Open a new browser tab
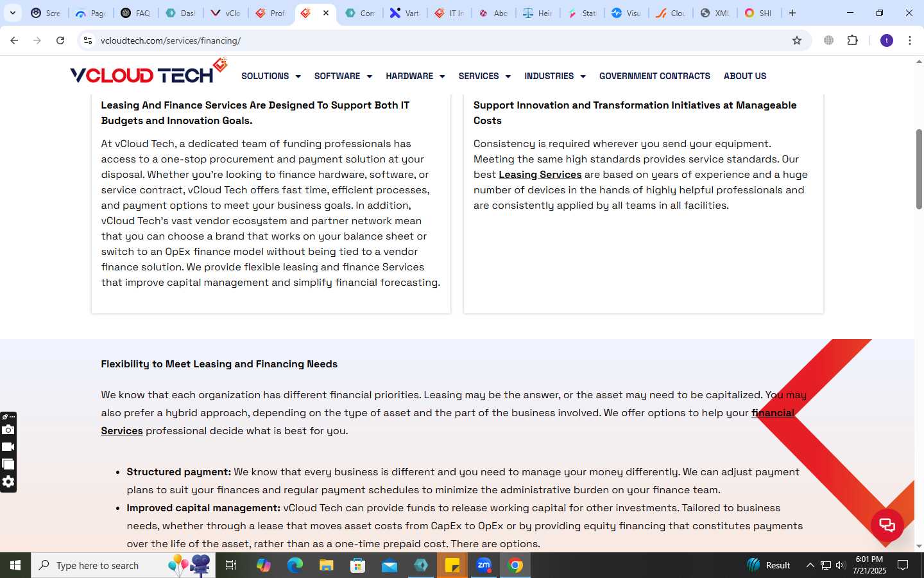 pyautogui.click(x=792, y=13)
